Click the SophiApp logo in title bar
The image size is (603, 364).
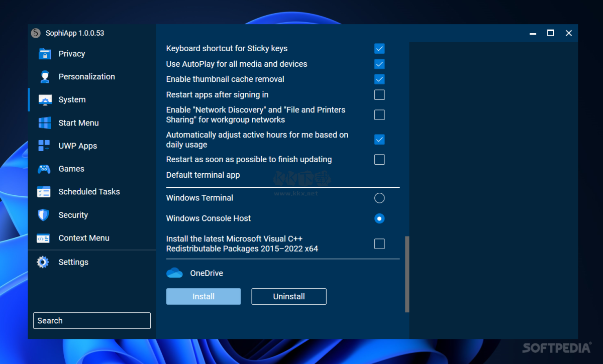[36, 33]
